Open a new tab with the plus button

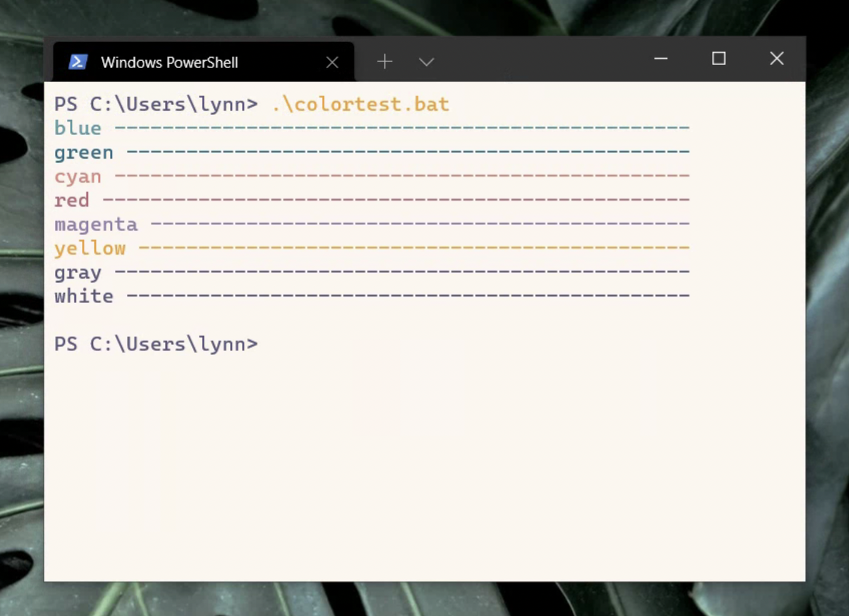coord(384,61)
